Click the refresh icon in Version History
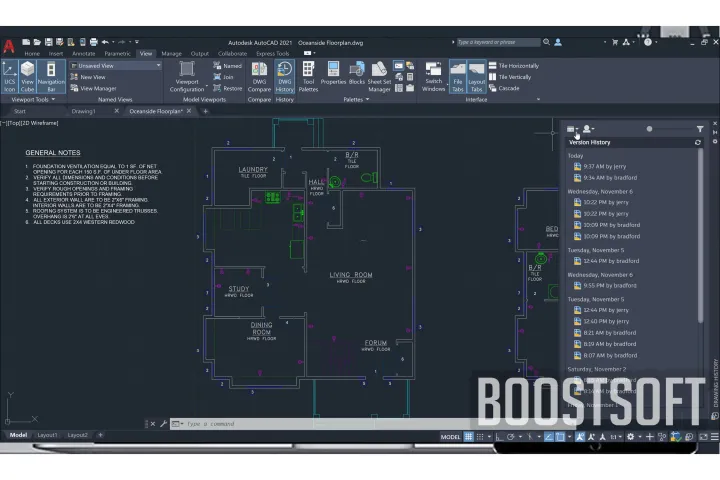 pyautogui.click(x=698, y=142)
